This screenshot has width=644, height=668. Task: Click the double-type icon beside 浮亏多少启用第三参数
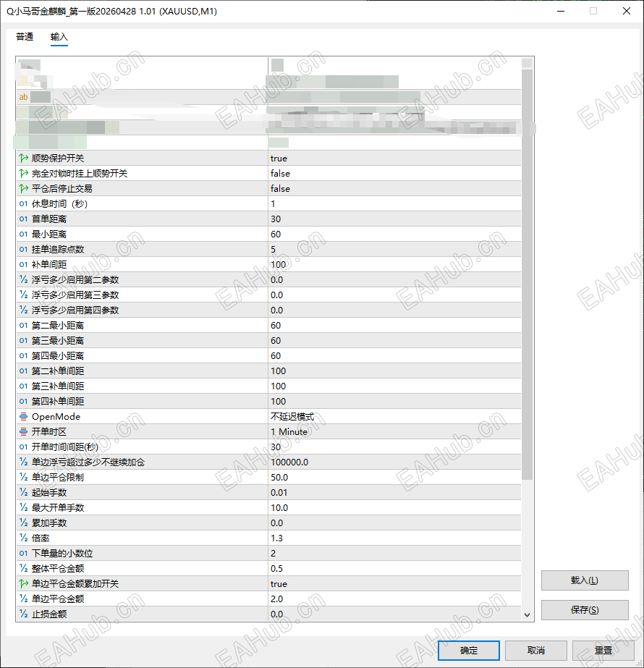point(23,295)
